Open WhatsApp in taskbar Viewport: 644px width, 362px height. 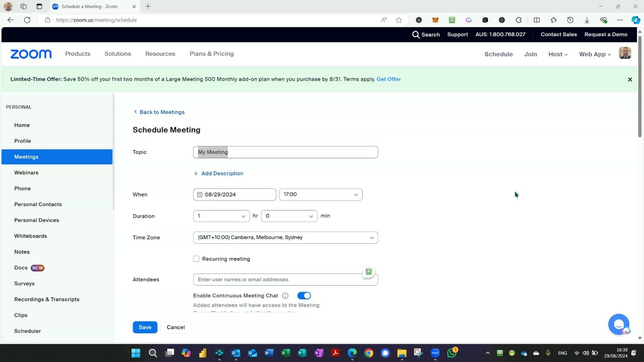[x=452, y=353]
